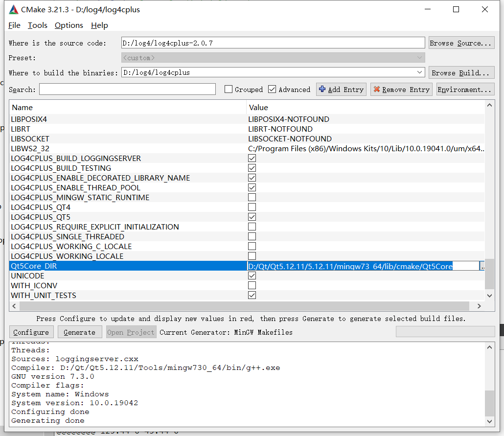504x436 pixels.
Task: Expand the build binaries path dropdown
Action: pos(418,72)
